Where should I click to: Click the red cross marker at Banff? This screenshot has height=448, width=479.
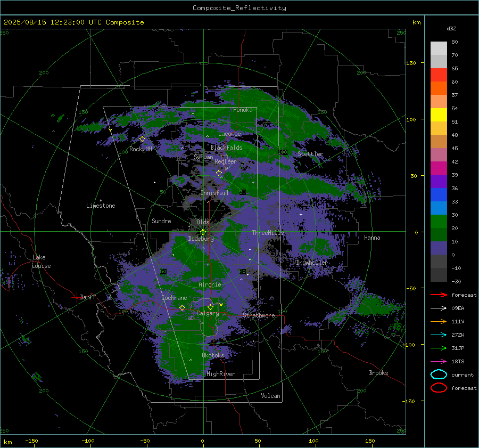click(76, 297)
